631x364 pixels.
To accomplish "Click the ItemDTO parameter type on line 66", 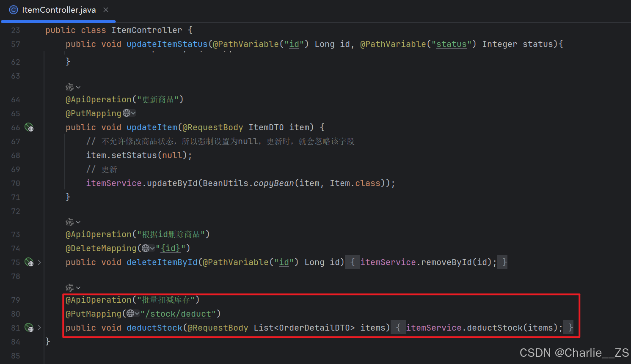I will [x=266, y=127].
